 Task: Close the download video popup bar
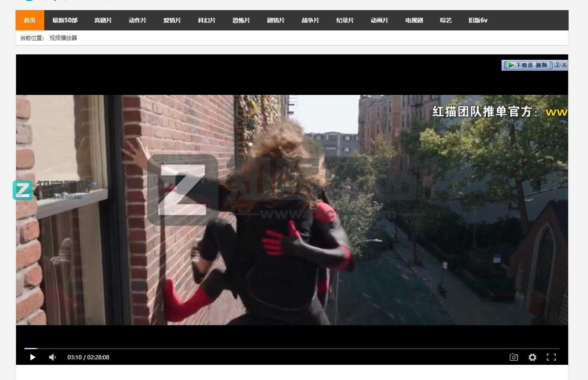(x=564, y=65)
